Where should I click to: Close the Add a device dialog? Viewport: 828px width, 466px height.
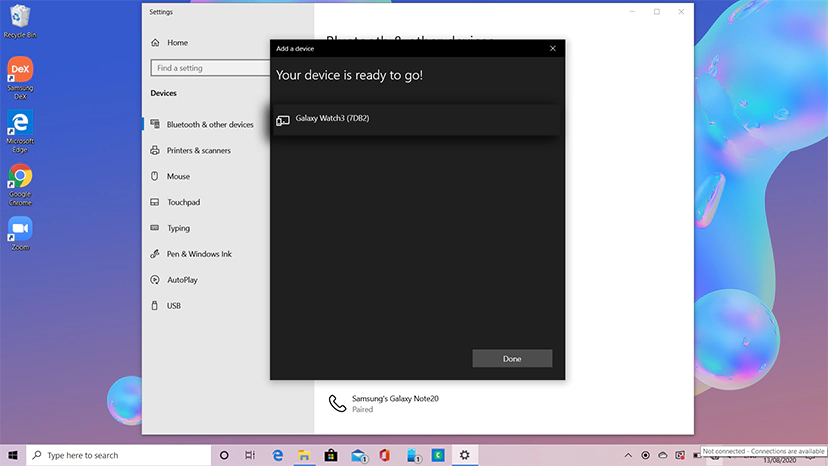[552, 48]
